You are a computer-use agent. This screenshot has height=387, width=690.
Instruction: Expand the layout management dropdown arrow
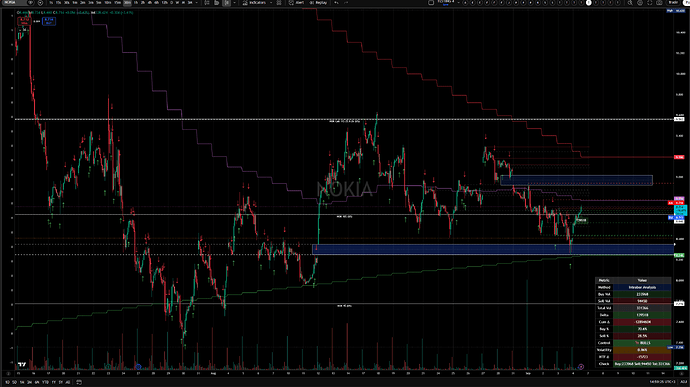(459, 2)
